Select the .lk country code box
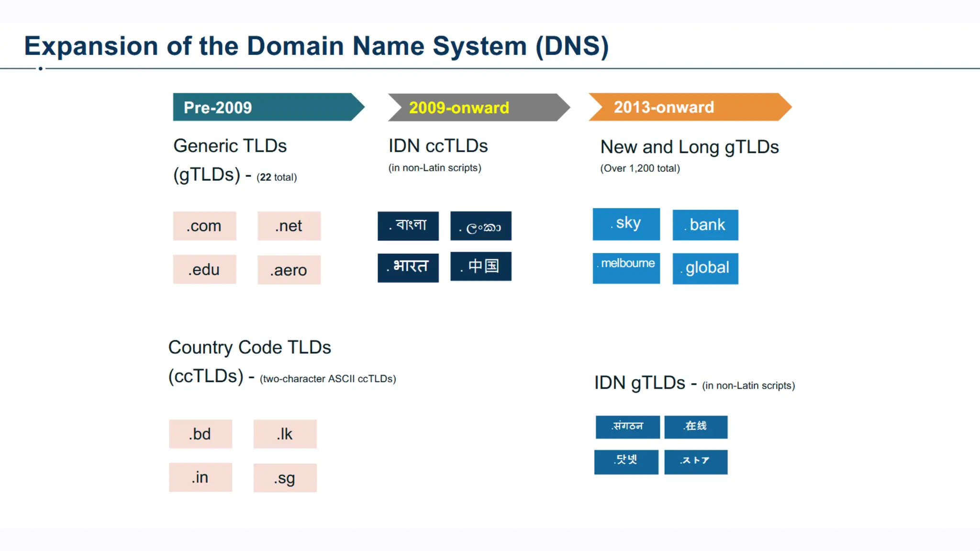The width and height of the screenshot is (980, 551). pyautogui.click(x=285, y=434)
